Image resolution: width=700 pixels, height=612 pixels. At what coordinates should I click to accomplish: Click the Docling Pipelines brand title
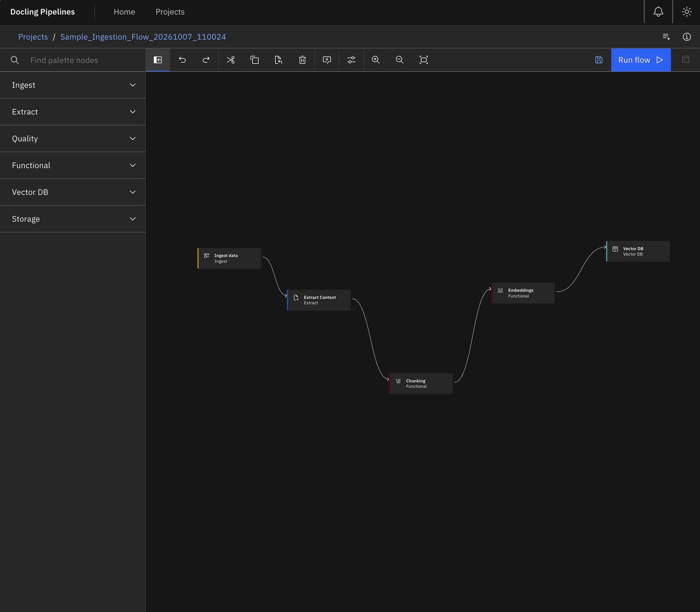(43, 12)
